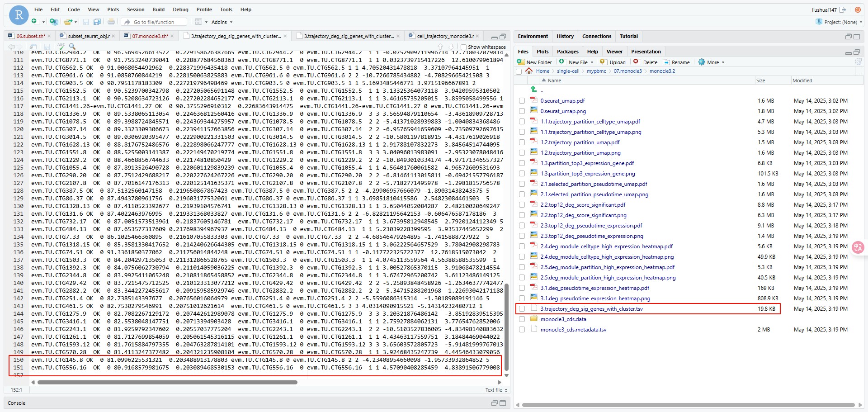Image resolution: width=868 pixels, height=412 pixels.
Task: Open the Code menu
Action: click(x=74, y=9)
